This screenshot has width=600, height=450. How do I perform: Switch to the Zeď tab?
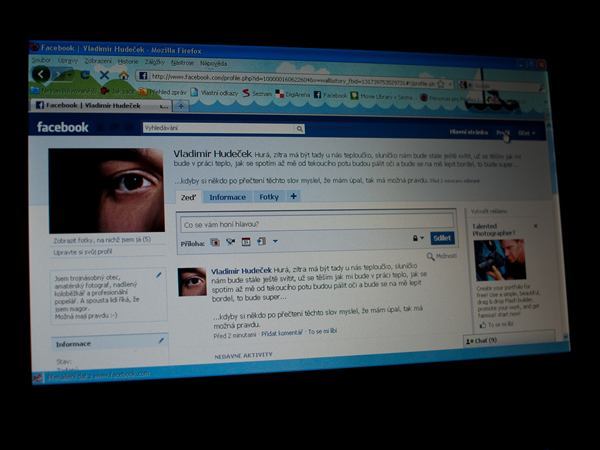coord(188,197)
